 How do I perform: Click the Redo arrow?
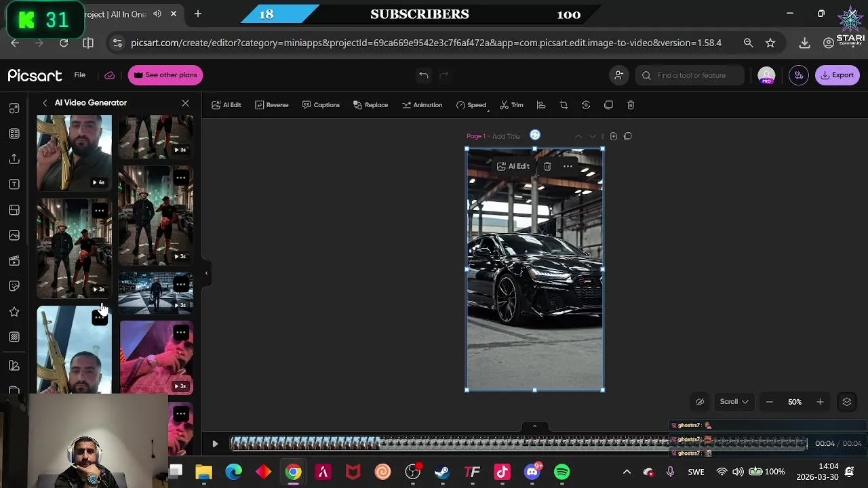(444, 75)
